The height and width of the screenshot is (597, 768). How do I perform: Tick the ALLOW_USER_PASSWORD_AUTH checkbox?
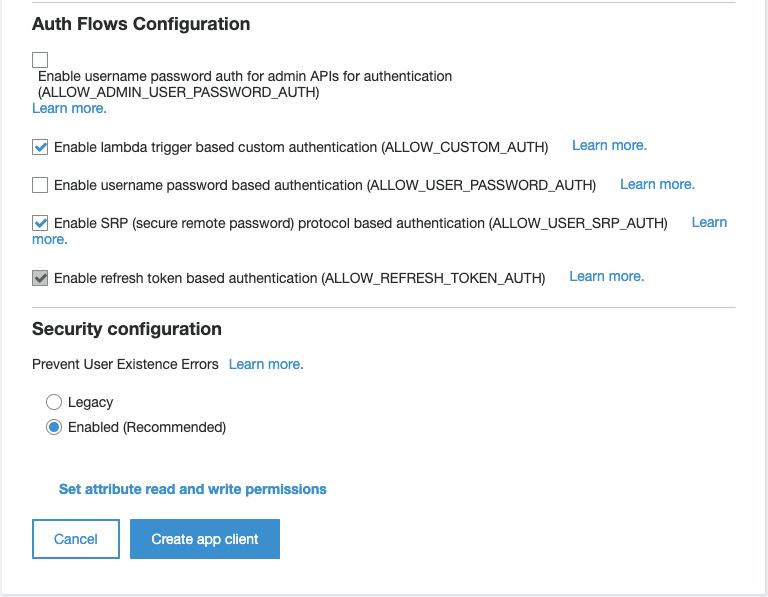(x=40, y=185)
